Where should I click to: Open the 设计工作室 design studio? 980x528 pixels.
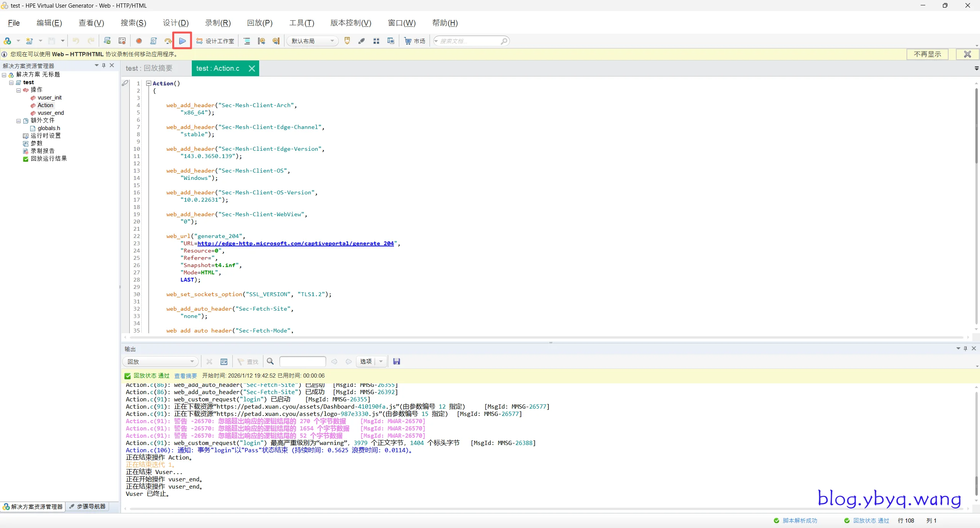[x=215, y=41]
